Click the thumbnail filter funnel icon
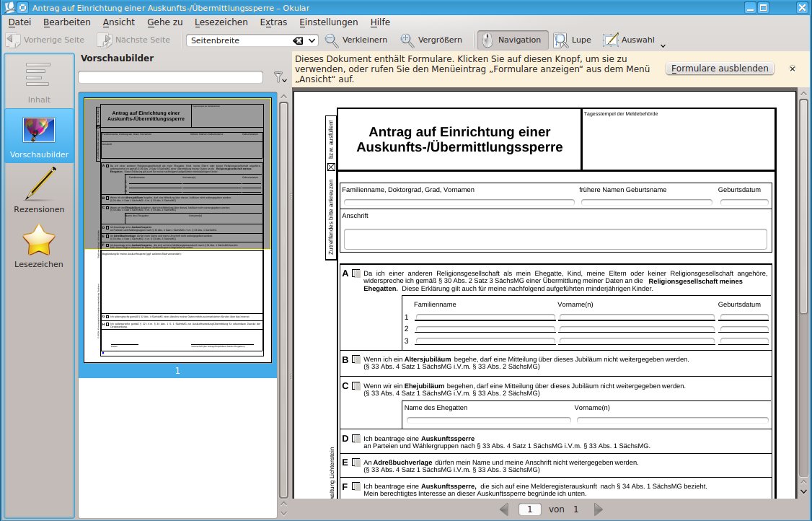The width and height of the screenshot is (812, 521). (x=279, y=77)
